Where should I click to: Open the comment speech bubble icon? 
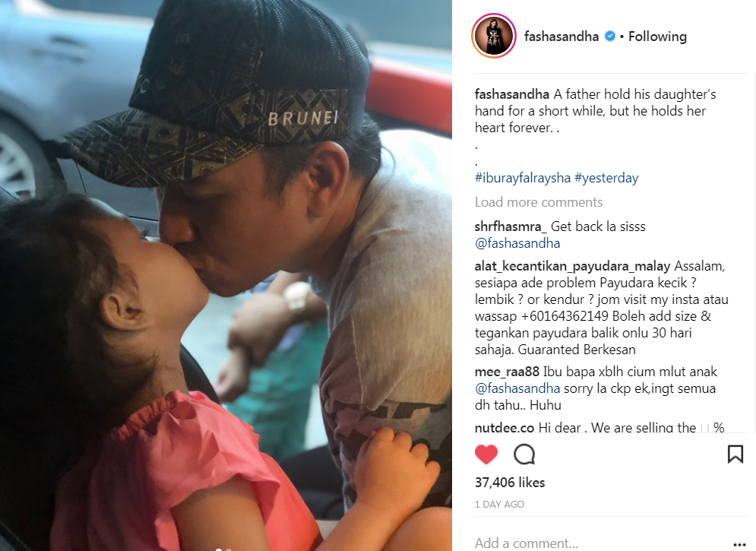tap(524, 454)
